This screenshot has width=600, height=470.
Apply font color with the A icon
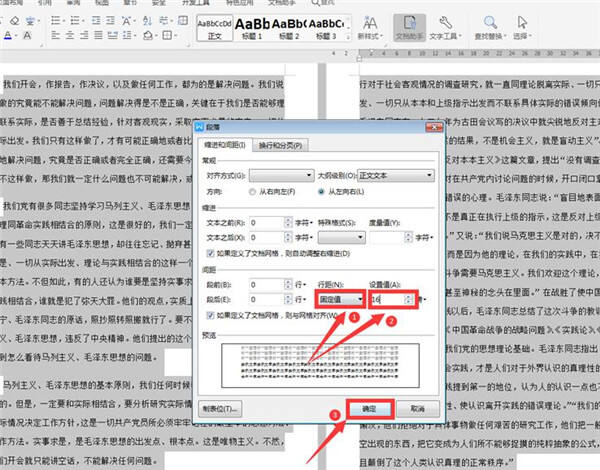(x=8, y=36)
